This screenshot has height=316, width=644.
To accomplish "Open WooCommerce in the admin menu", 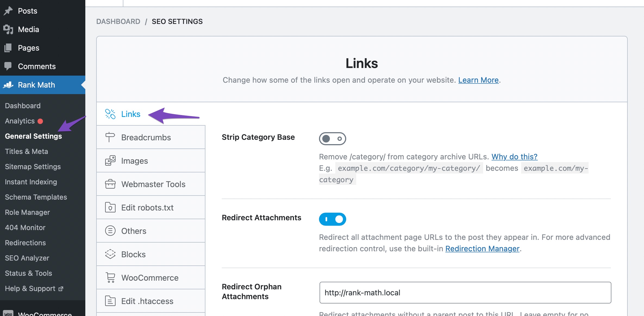I will click(43, 312).
